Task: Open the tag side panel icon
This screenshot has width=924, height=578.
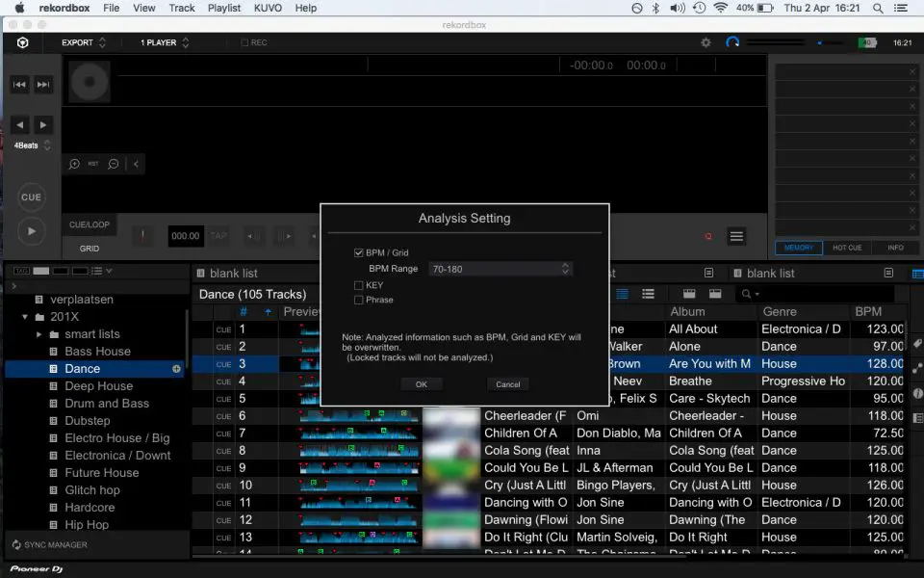Action: tap(917, 344)
